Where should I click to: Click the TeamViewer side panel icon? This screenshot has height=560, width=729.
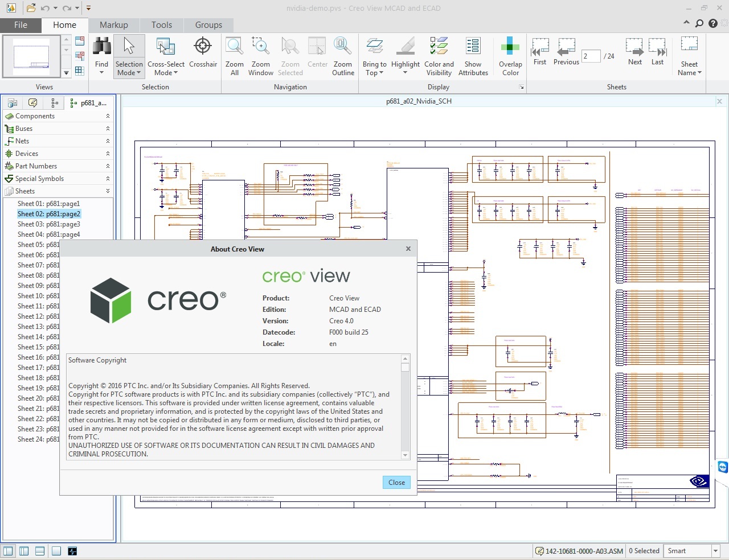[723, 467]
